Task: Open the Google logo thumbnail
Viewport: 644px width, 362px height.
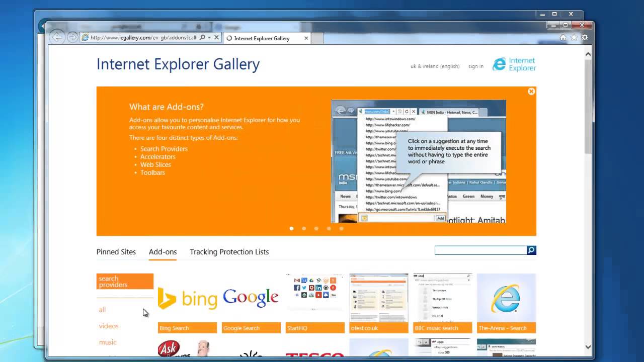Action: 251,298
